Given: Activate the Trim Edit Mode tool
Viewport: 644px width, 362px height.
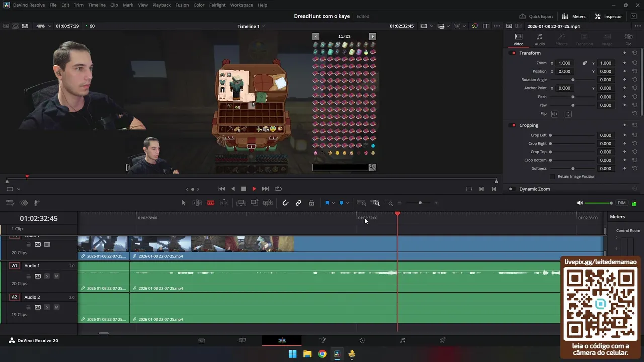Looking at the screenshot, I should point(197,203).
